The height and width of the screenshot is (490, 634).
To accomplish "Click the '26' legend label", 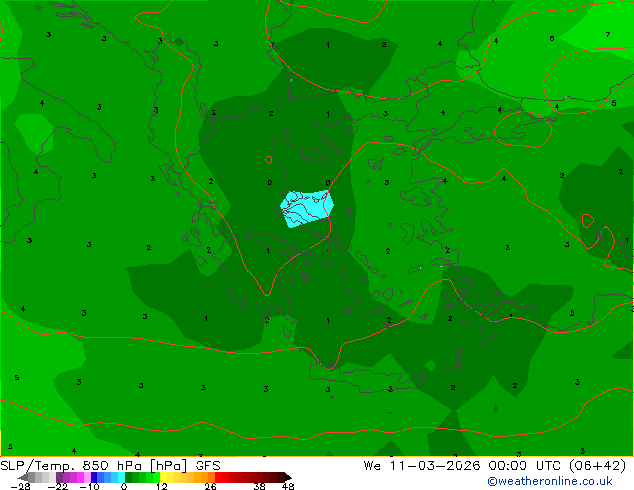I will click(210, 486).
